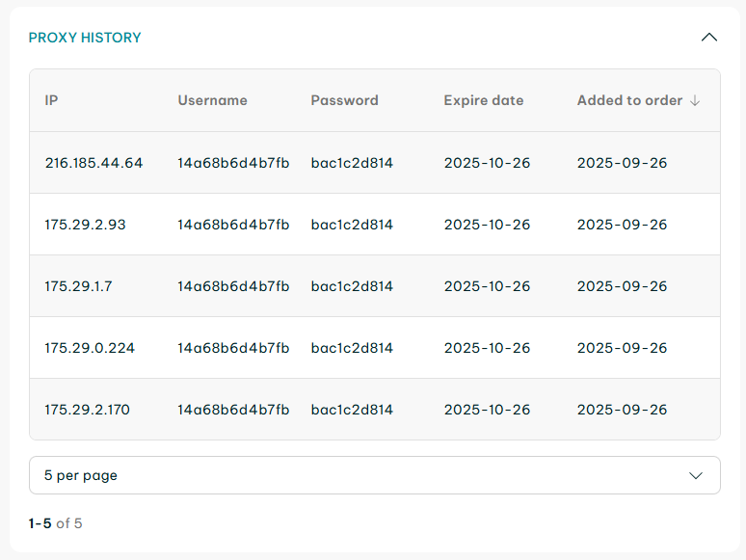Collapse the Proxy History panel chevron

pos(709,38)
